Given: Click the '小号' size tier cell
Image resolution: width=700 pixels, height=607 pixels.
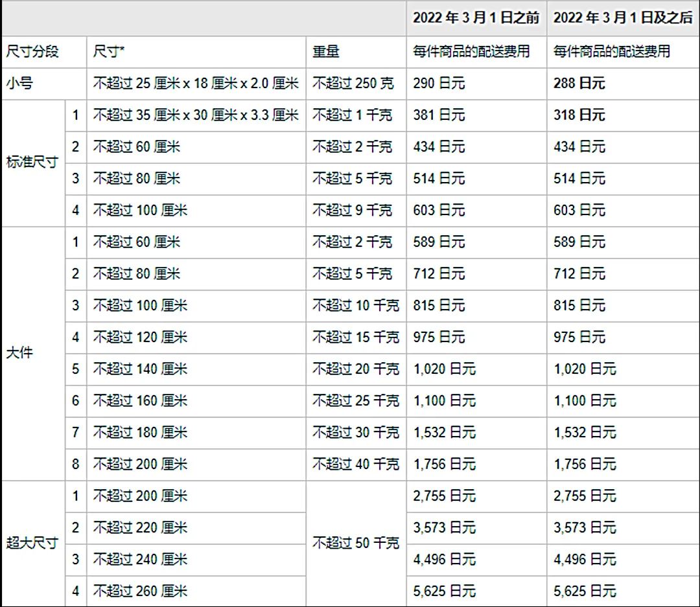Looking at the screenshot, I should pyautogui.click(x=44, y=84).
